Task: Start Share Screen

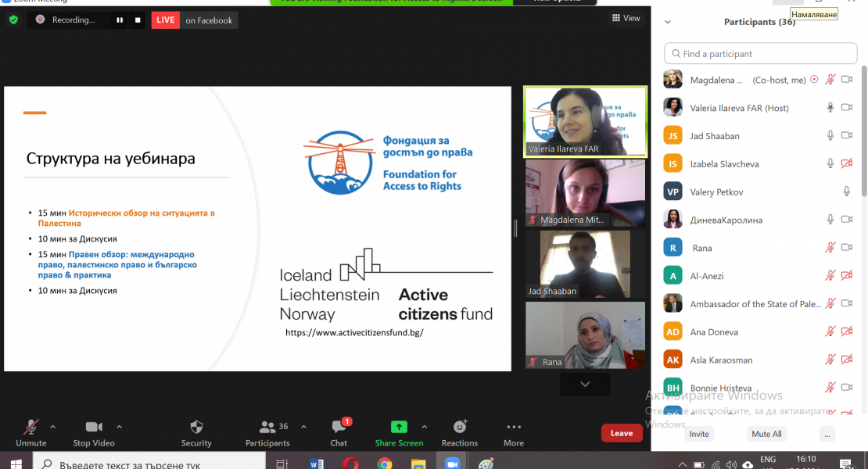Action: pos(399,432)
